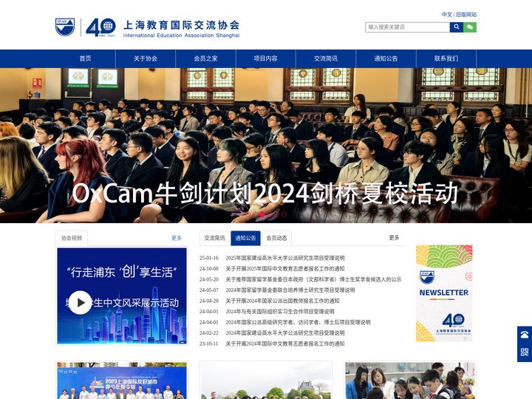Viewport: 532px width, 399px height.
Task: Click the IEAS shield logo in header
Action: coord(65,27)
